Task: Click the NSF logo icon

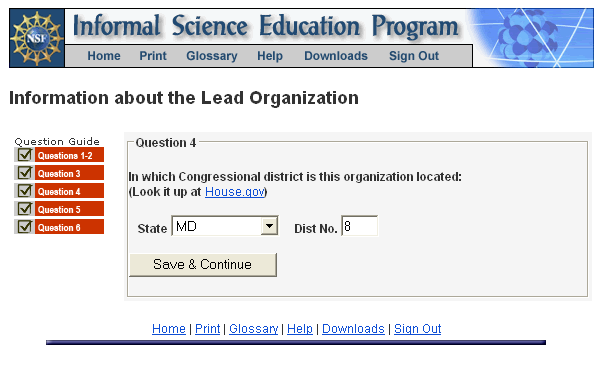Action: pos(37,38)
